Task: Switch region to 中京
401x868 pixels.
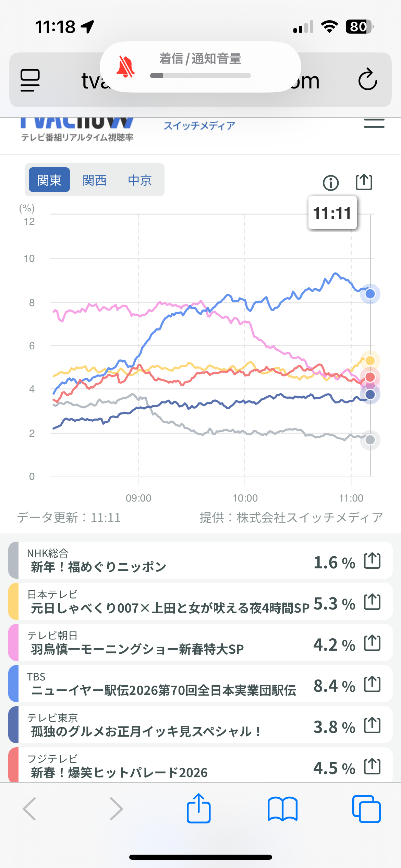Action: tap(140, 180)
